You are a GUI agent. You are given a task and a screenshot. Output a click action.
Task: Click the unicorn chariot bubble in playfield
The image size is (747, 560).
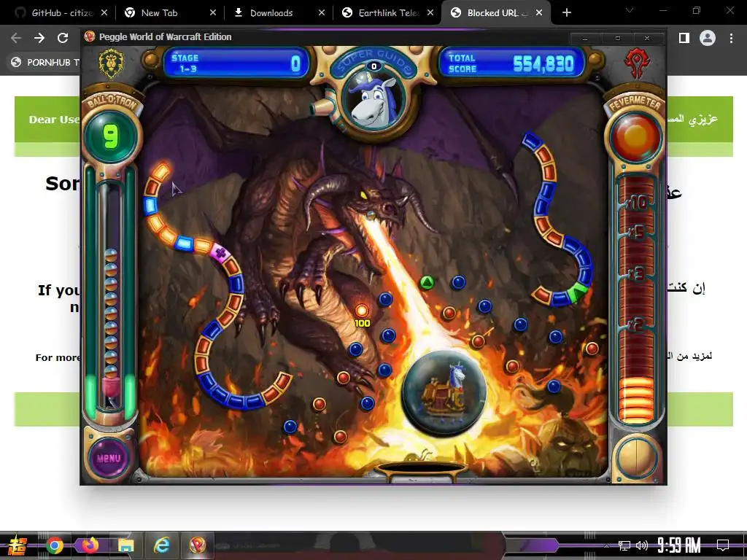pos(444,392)
